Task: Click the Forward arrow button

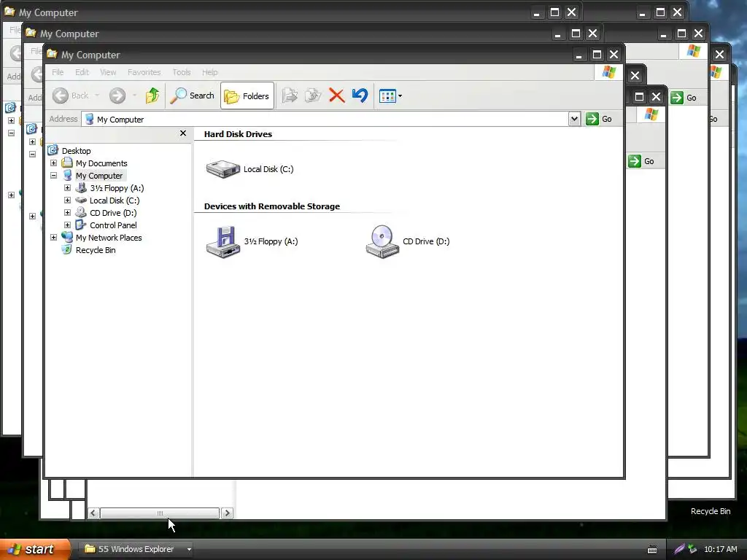Action: [x=117, y=96]
